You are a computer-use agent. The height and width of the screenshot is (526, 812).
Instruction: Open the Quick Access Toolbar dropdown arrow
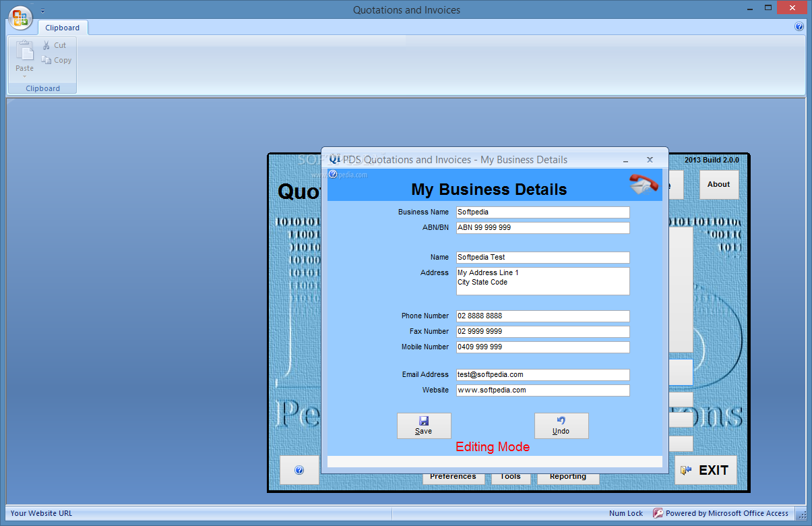[43, 11]
